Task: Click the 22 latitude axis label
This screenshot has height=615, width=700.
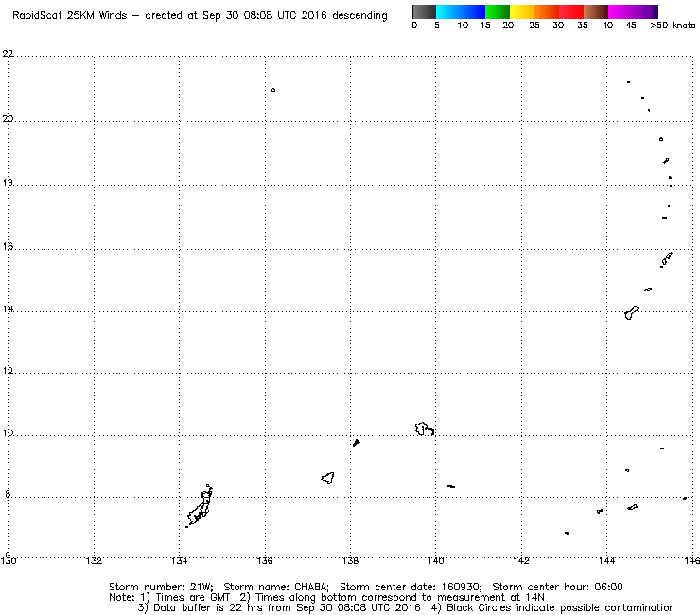Action: [x=8, y=54]
